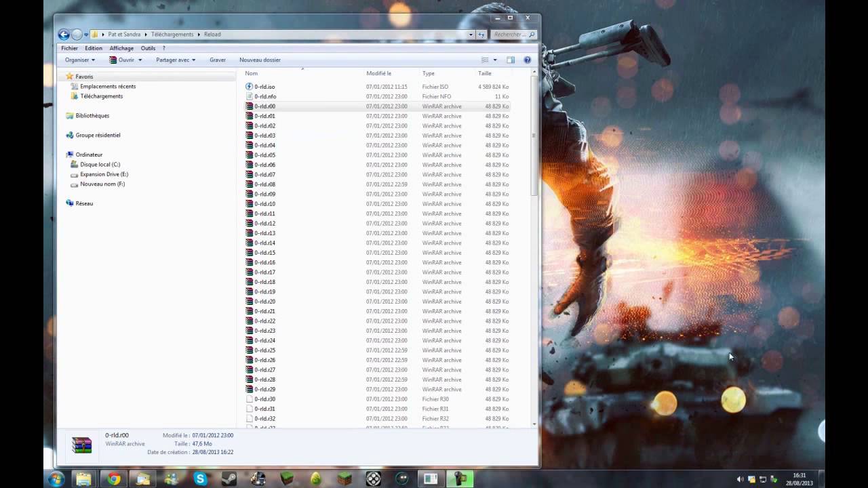Click Téléchargements in the address breadcrumb

click(x=172, y=35)
